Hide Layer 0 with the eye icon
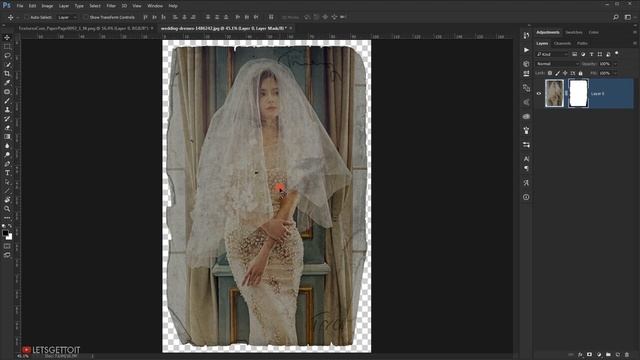Image resolution: width=640 pixels, height=360 pixels. coord(538,93)
